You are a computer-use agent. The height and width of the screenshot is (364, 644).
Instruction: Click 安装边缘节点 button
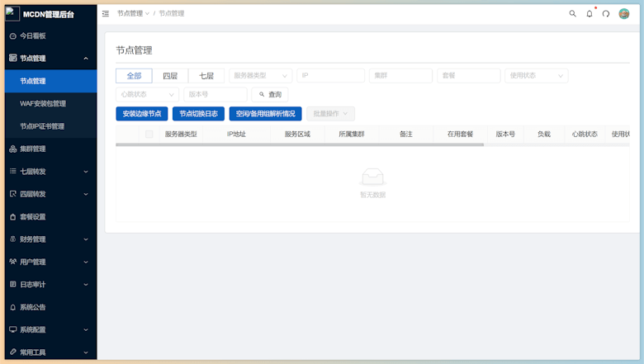[142, 114]
